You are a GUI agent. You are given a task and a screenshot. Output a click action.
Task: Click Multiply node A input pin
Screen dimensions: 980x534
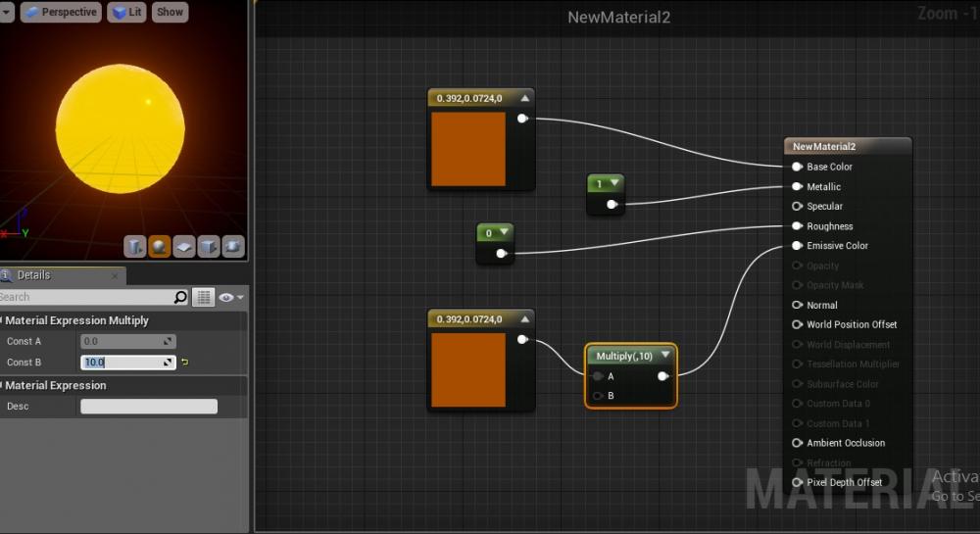pos(598,376)
